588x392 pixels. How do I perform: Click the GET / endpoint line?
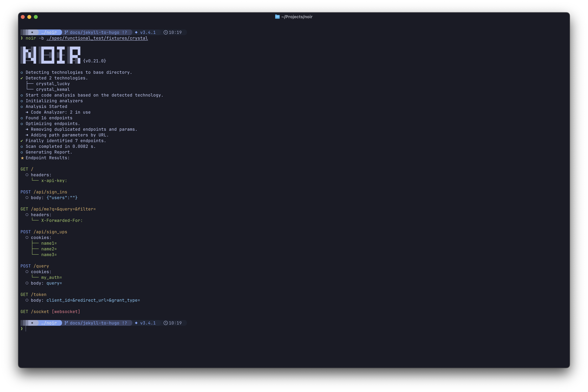click(27, 169)
